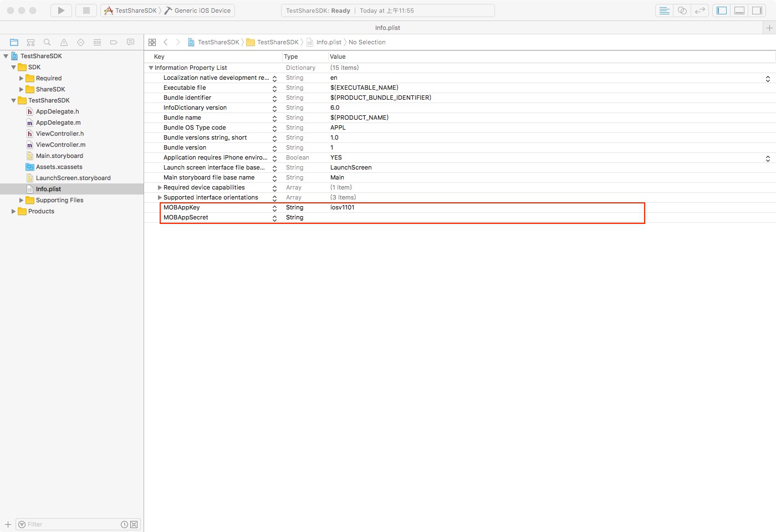The image size is (776, 532).
Task: Open the YES boolean value dropdown
Action: pos(768,158)
